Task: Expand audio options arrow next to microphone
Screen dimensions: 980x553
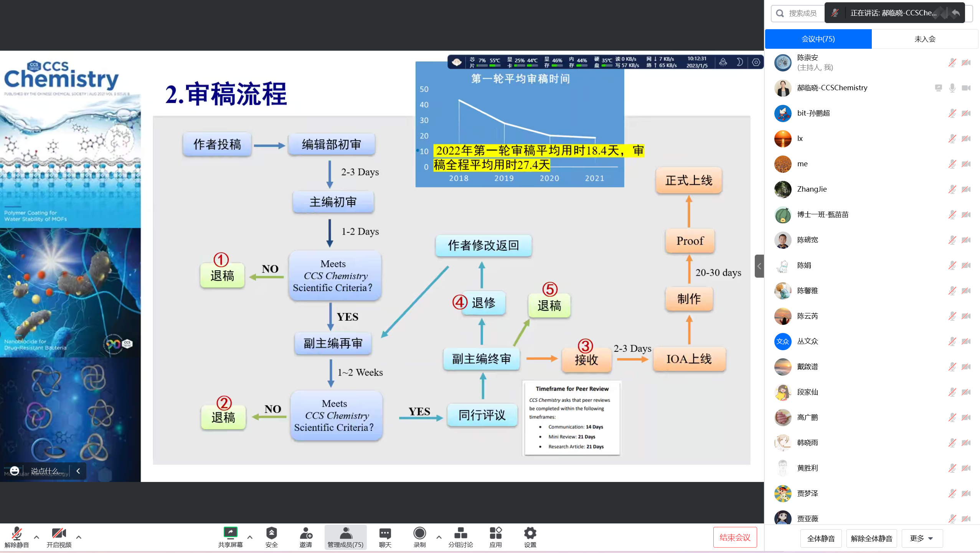Action: (36, 537)
